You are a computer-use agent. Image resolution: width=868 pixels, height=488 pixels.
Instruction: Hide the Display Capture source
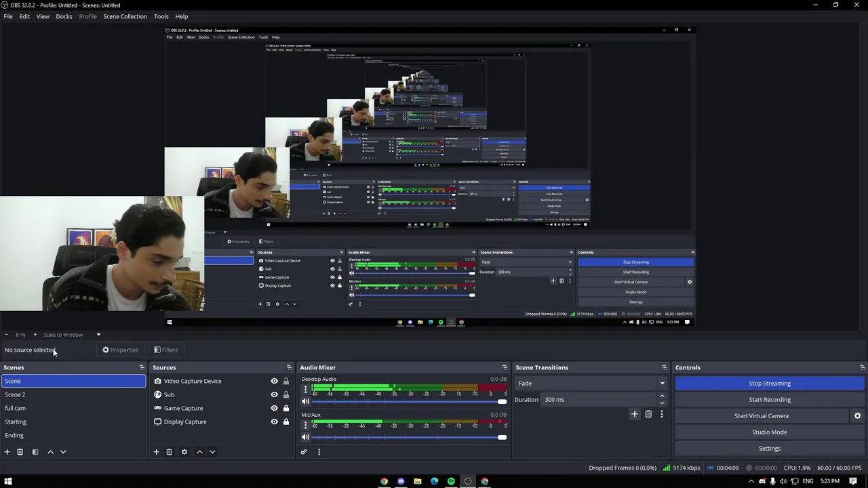(x=274, y=422)
